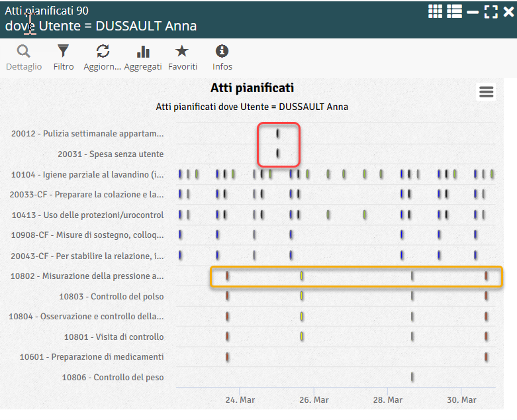Open the Infos information icon
517x420 pixels.
tap(222, 52)
